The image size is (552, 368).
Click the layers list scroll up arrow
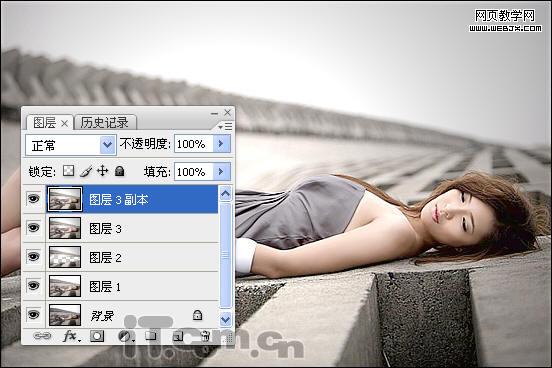(x=225, y=193)
